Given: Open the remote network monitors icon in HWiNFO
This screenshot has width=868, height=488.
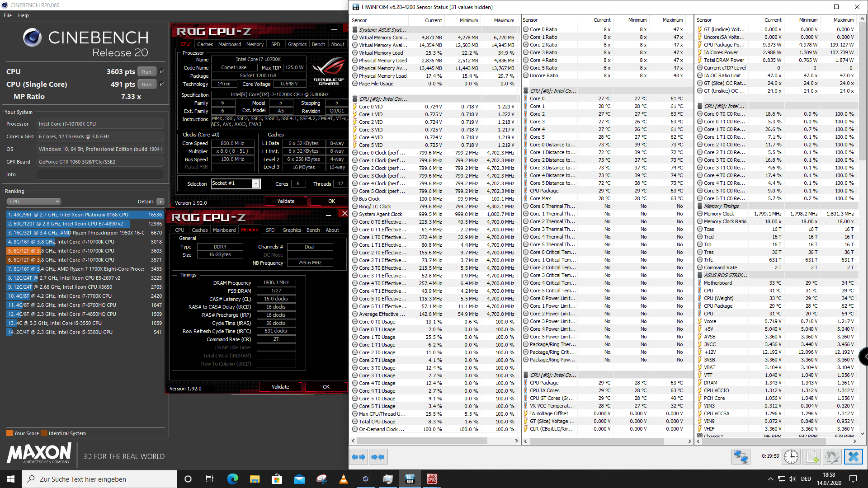Looking at the screenshot, I should [x=741, y=457].
